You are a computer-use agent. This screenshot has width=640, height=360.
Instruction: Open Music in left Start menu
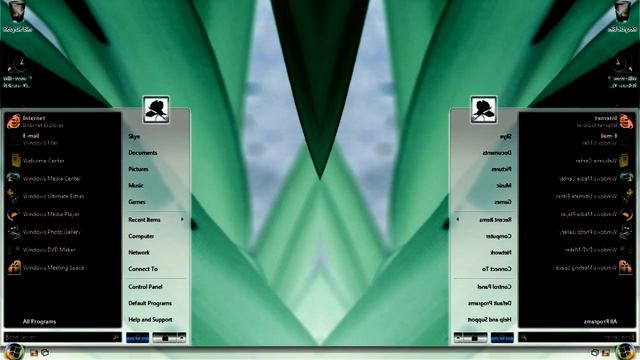pos(136,185)
